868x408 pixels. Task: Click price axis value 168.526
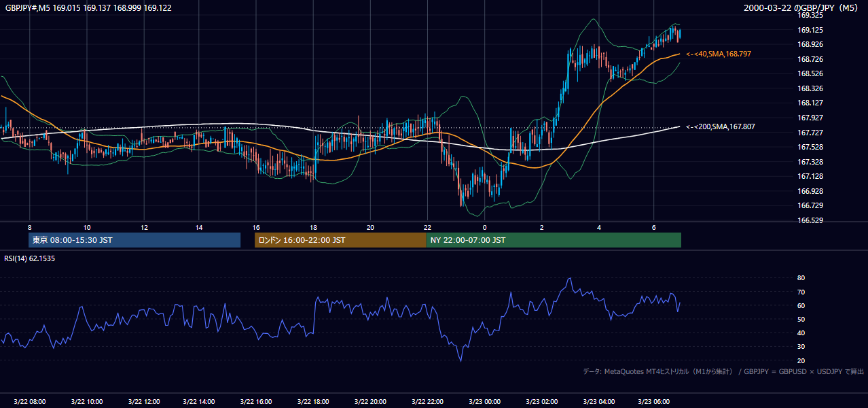tap(810, 73)
